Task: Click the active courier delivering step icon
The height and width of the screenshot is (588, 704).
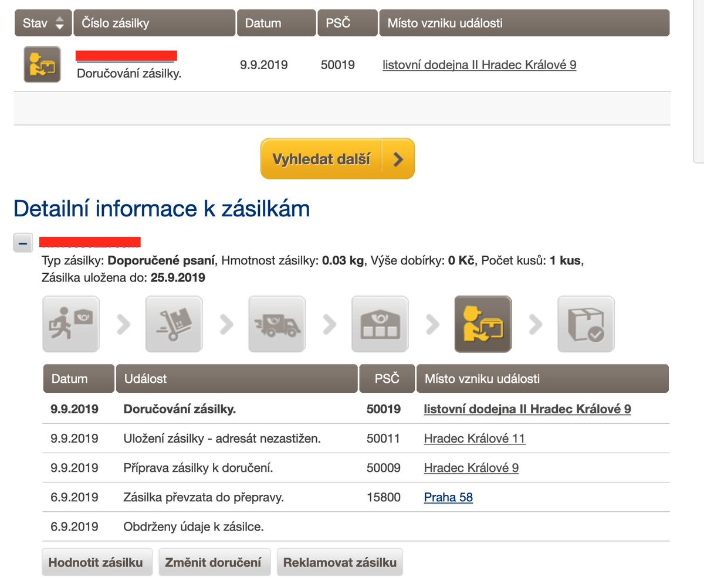Action: (483, 324)
